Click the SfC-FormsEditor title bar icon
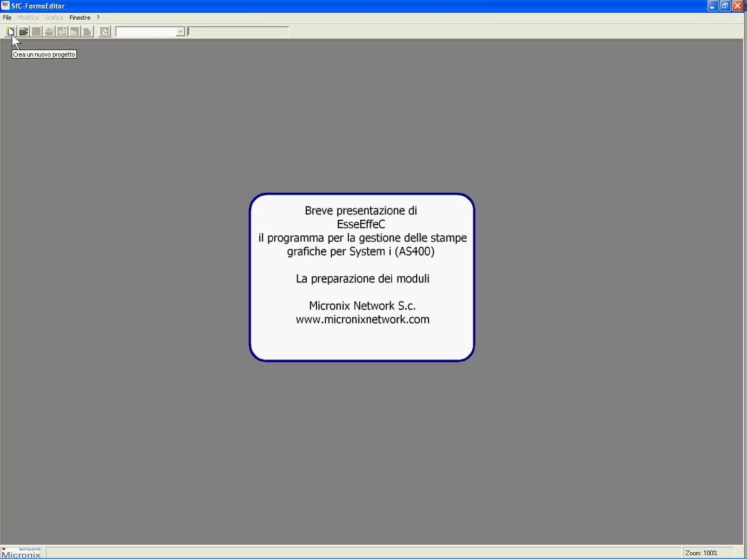 click(5, 5)
